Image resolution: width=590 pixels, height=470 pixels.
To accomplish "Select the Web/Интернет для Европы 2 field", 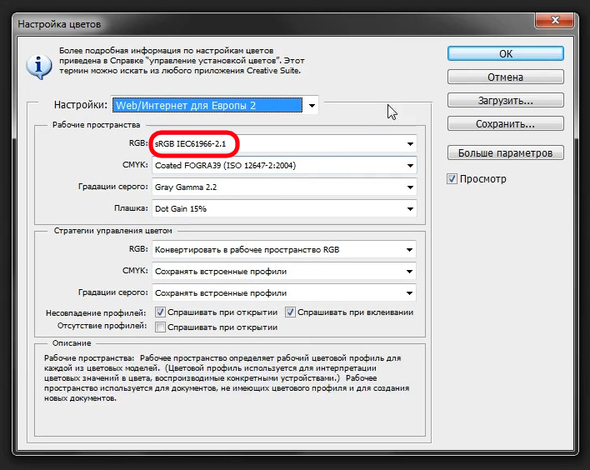I will click(208, 105).
